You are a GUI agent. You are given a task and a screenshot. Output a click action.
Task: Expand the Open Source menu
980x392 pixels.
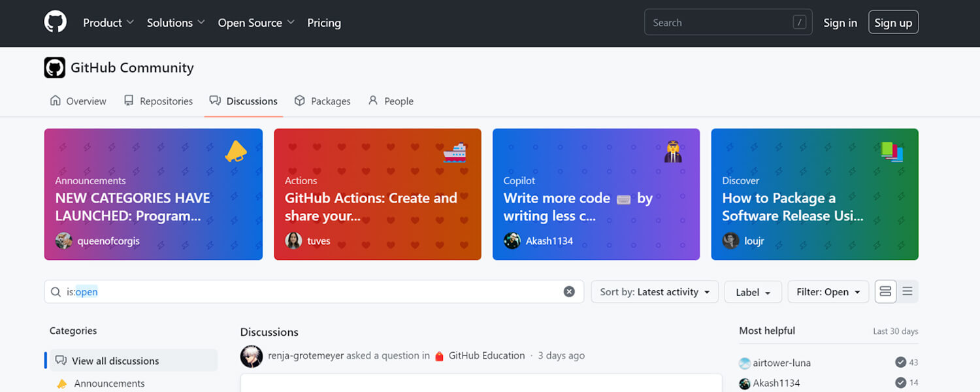(256, 22)
